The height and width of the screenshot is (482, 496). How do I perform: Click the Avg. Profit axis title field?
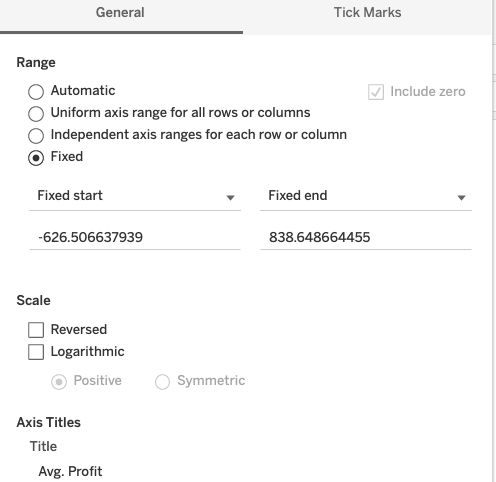point(71,471)
